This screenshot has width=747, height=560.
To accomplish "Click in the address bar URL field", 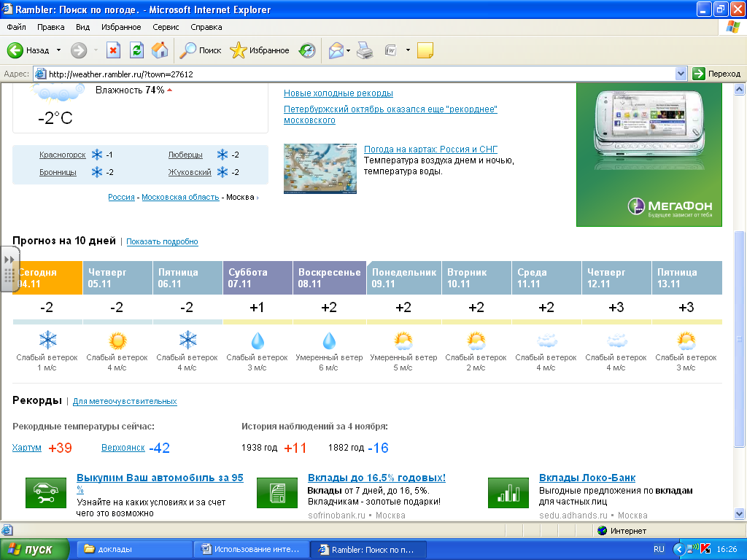I will tap(360, 74).
